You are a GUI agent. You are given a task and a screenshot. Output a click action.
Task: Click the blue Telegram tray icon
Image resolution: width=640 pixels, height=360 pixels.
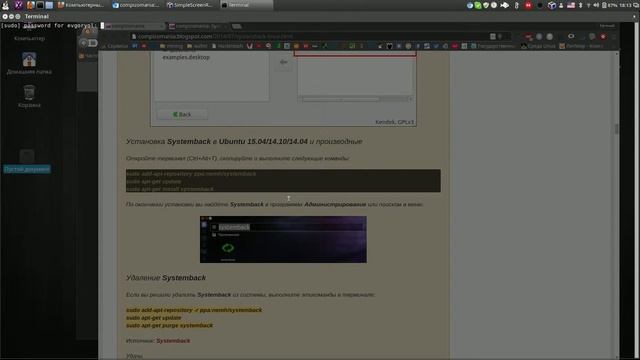click(x=470, y=5)
